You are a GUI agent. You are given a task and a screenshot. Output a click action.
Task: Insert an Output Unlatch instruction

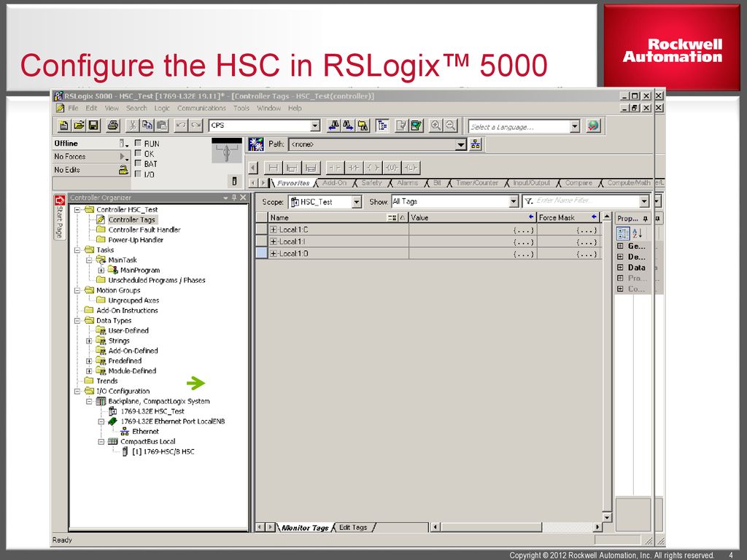392,168
